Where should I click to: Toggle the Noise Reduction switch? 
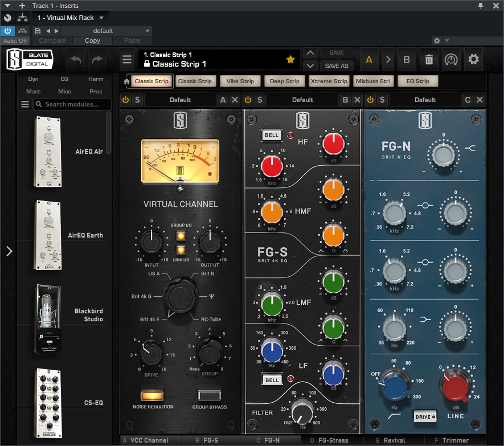pyautogui.click(x=152, y=395)
